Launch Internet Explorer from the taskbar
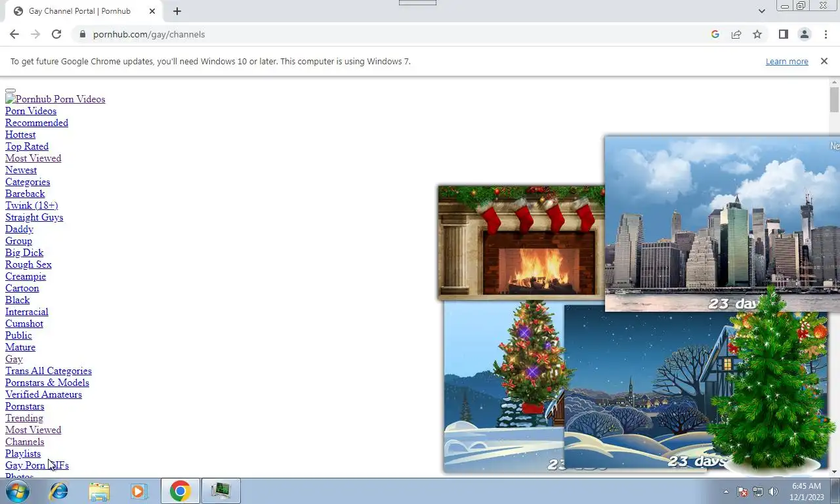 (59, 491)
